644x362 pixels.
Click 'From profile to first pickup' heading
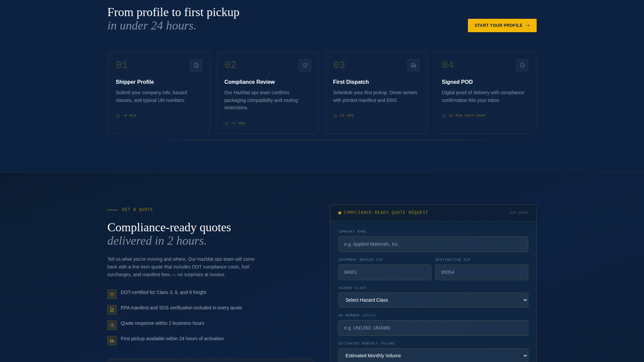click(x=173, y=12)
